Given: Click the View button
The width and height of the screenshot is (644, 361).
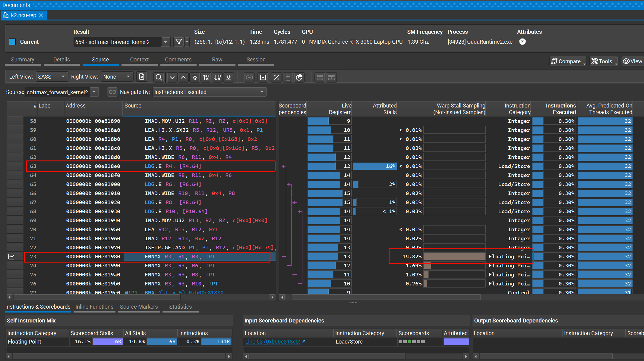Looking at the screenshot, I should coord(633,61).
